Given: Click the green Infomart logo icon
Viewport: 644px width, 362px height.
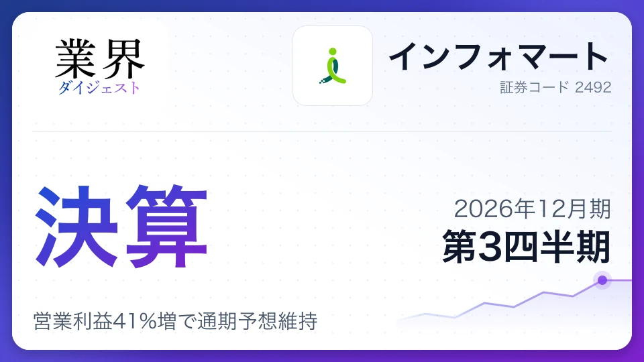Looking at the screenshot, I should 333,66.
